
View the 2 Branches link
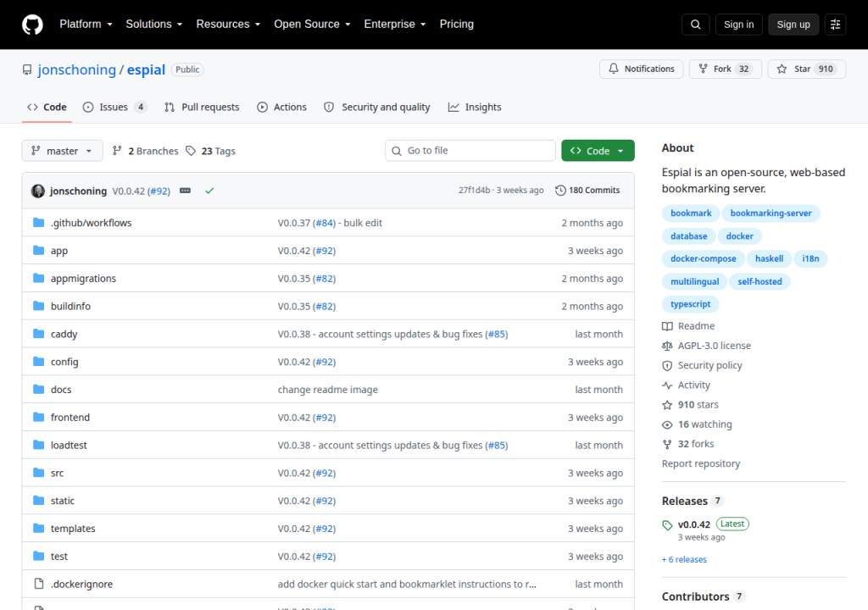(146, 151)
